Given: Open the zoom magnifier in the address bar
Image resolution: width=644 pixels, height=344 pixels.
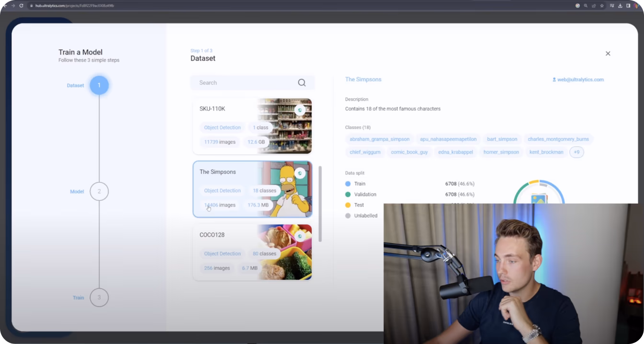Looking at the screenshot, I should [x=586, y=6].
